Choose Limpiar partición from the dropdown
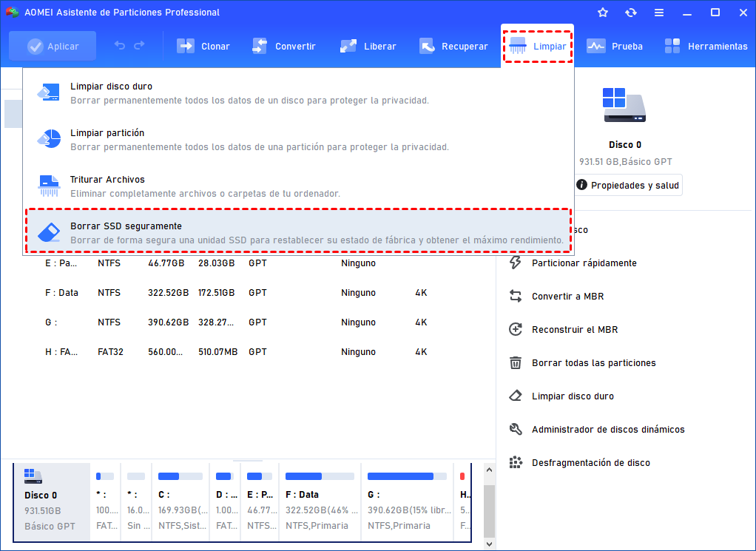 pos(107,133)
